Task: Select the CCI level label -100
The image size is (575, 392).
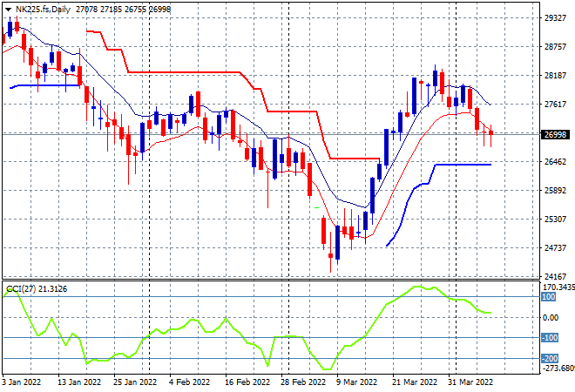Action: (550, 338)
